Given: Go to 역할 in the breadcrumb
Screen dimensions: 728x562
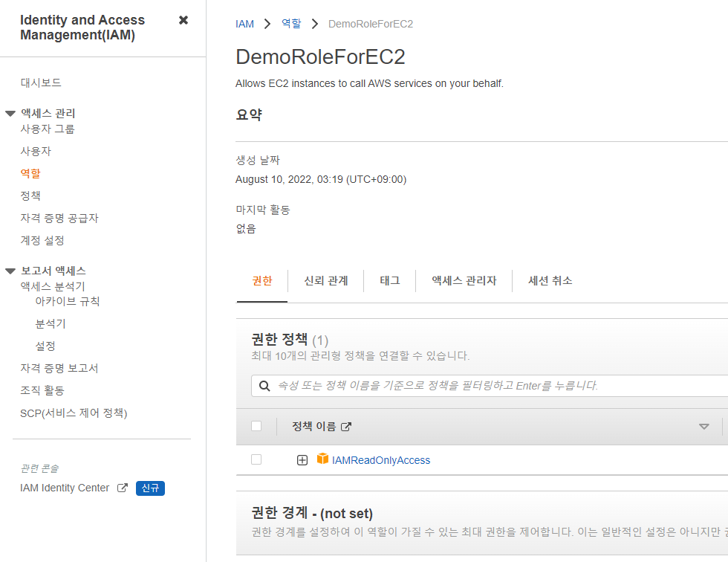Looking at the screenshot, I should click(x=291, y=23).
